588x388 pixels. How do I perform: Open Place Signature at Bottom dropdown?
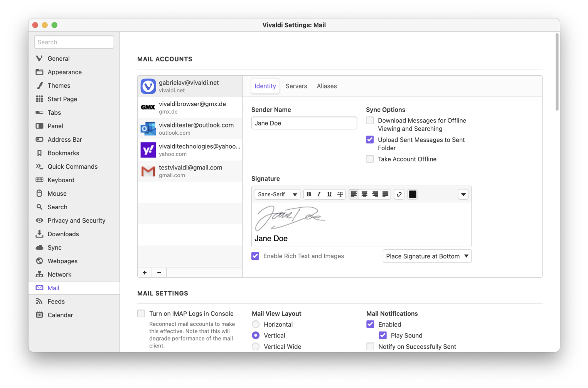point(427,256)
